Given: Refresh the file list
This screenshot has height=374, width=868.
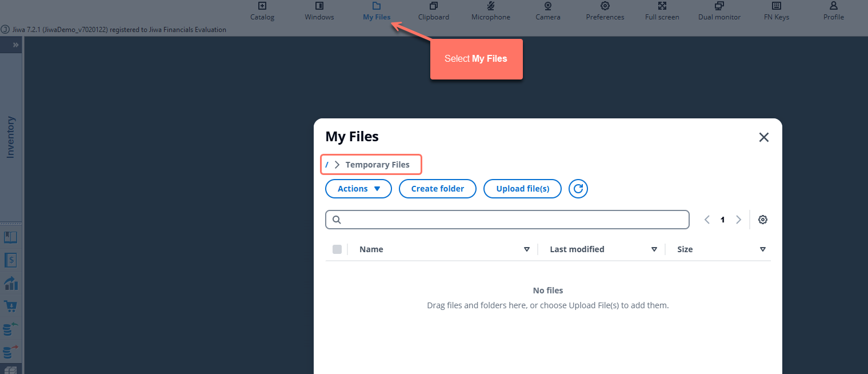Looking at the screenshot, I should tap(578, 189).
